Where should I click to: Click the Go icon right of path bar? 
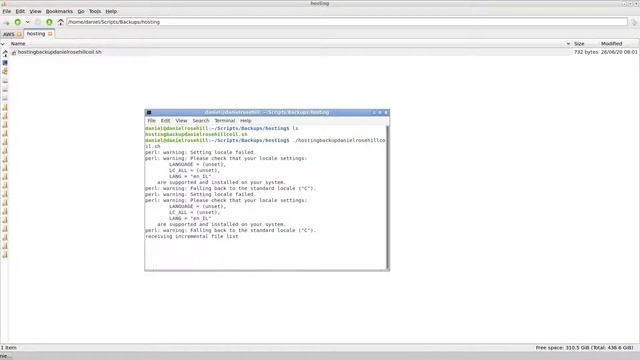[634, 22]
